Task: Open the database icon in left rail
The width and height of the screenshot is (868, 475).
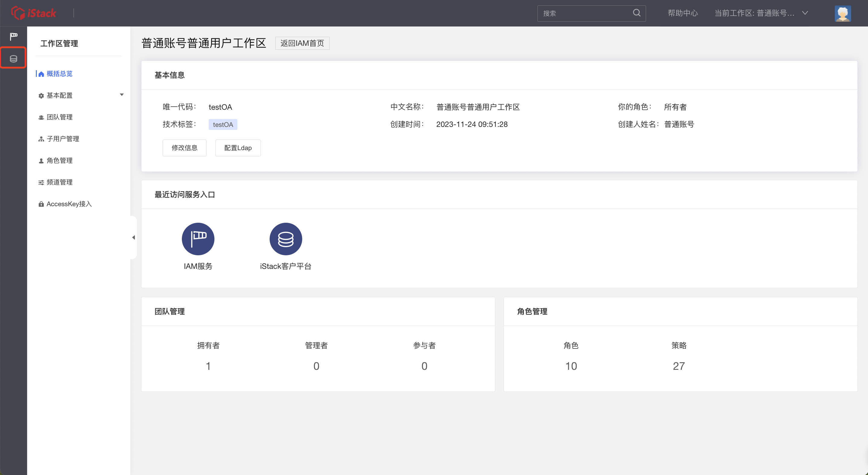Action: 14,58
